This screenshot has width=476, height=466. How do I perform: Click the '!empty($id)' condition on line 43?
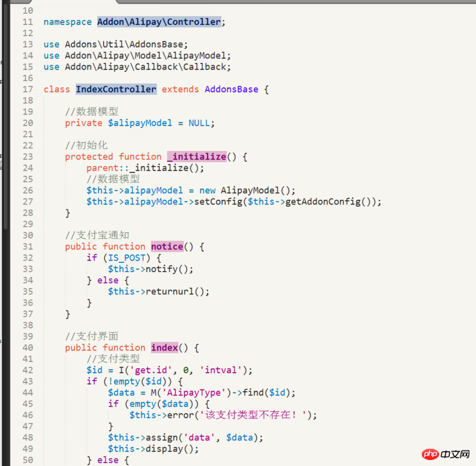[137, 382]
